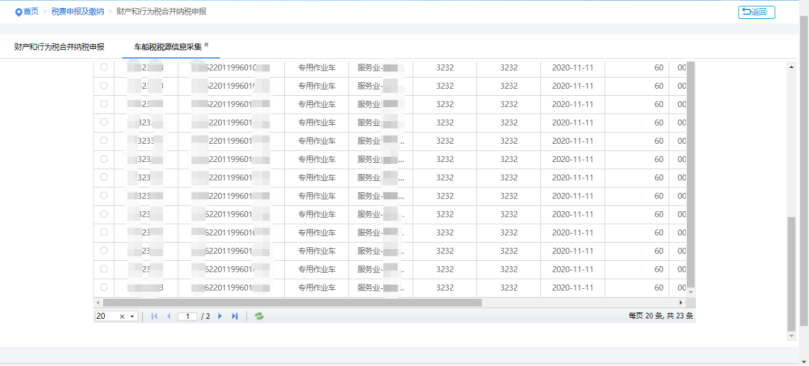Switch to 财产和行为税合并纳税申报 tab
Screen dimensions: 809x366
point(59,47)
